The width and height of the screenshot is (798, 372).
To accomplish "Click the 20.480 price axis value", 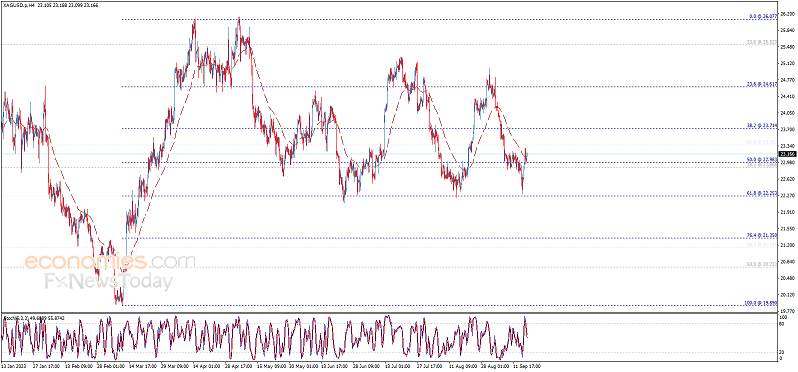I will (787, 278).
